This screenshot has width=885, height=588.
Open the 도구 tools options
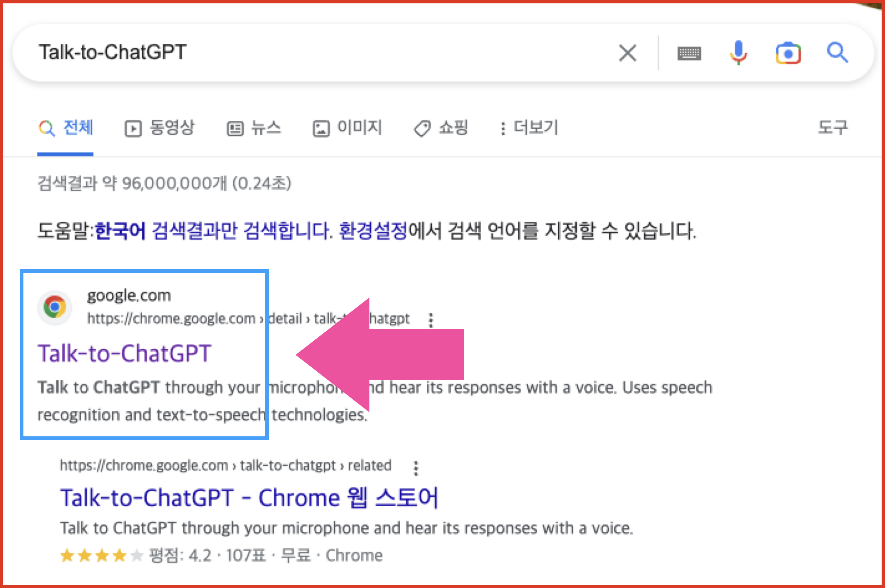[833, 128]
